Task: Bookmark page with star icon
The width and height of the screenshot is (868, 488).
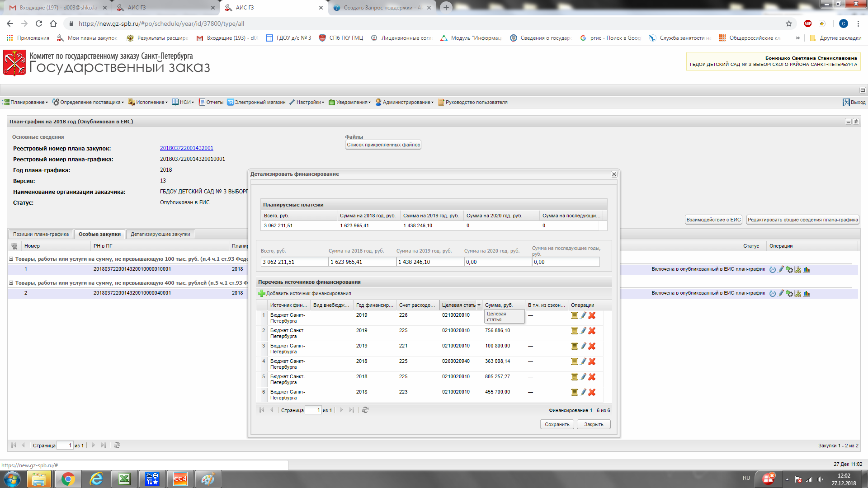Action: click(x=789, y=23)
